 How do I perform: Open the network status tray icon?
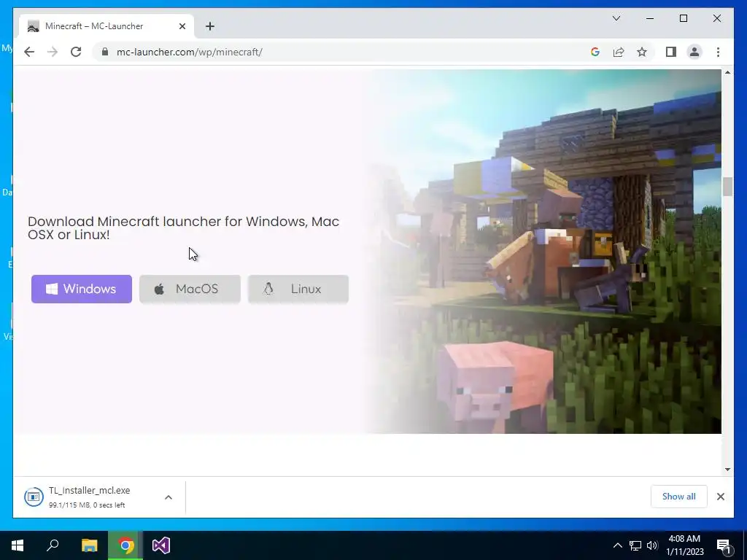click(635, 545)
